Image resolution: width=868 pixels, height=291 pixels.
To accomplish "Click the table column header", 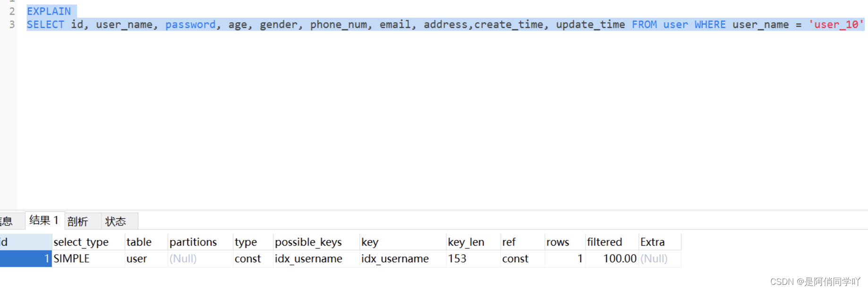I will pos(146,242).
